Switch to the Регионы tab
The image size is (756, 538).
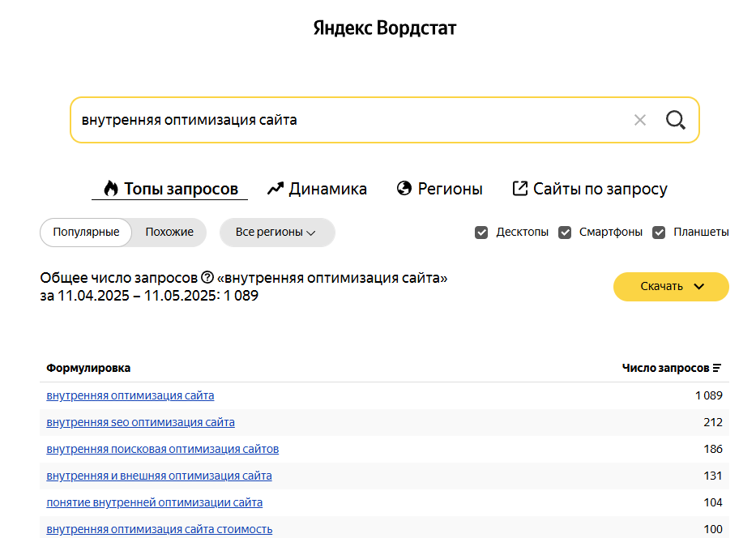point(439,189)
